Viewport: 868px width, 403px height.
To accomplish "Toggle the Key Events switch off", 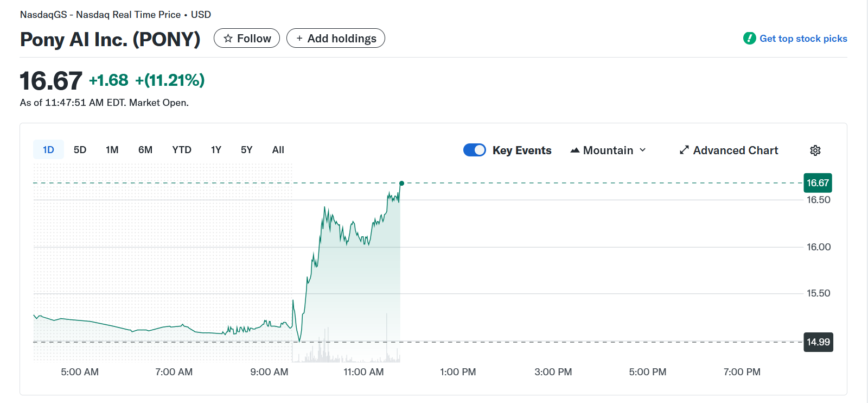I will point(475,150).
